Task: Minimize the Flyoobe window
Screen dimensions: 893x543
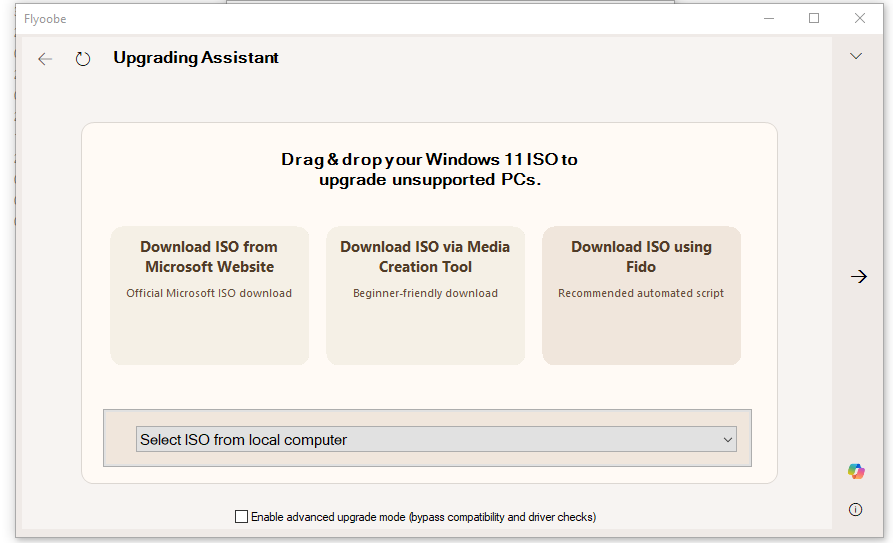Action: [768, 18]
